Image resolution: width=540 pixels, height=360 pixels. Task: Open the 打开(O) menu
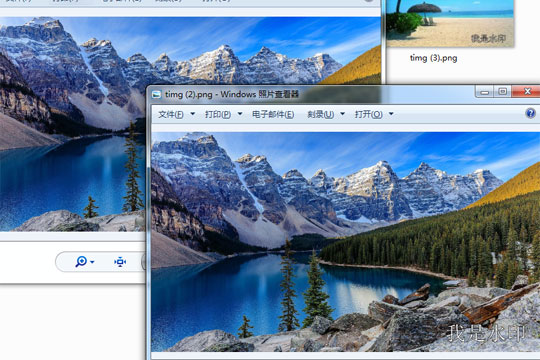(368, 114)
